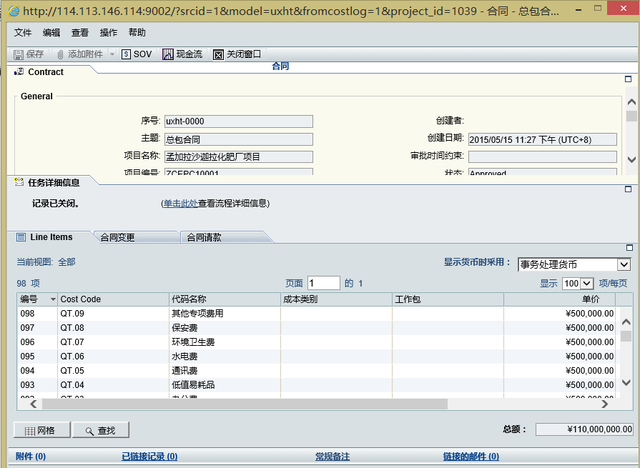Click the table horizontal scrollbar thumb
This screenshot has width=640, height=468.
point(245,404)
